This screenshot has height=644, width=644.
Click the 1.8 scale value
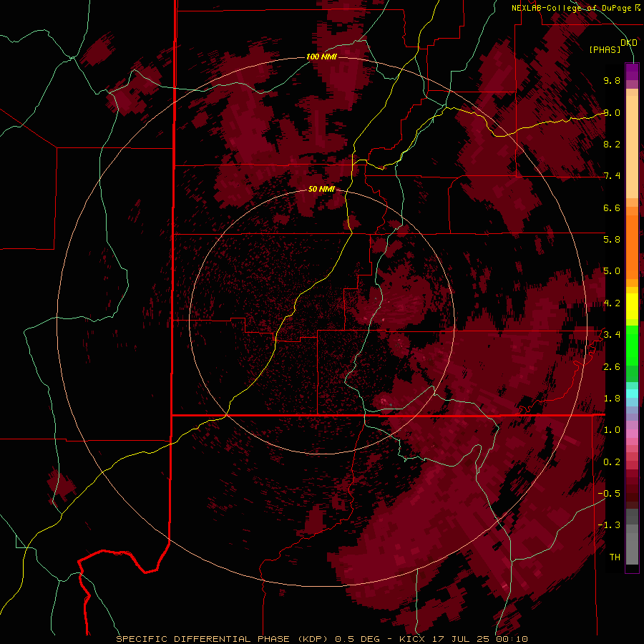tap(612, 399)
